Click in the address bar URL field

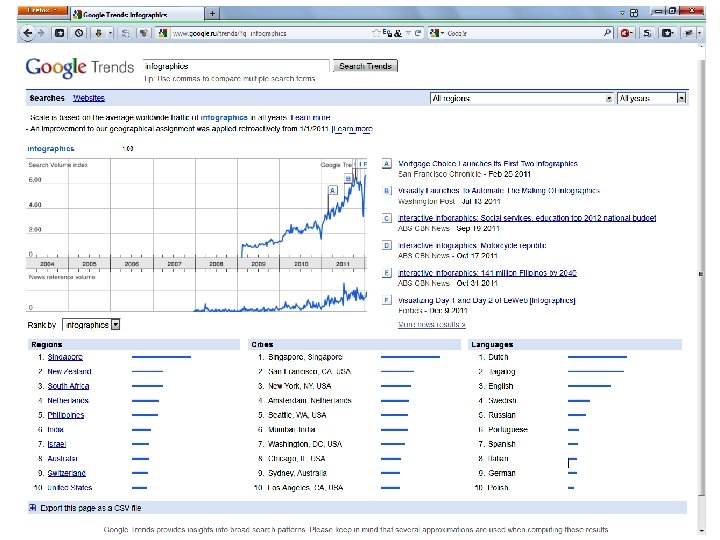(x=271, y=33)
